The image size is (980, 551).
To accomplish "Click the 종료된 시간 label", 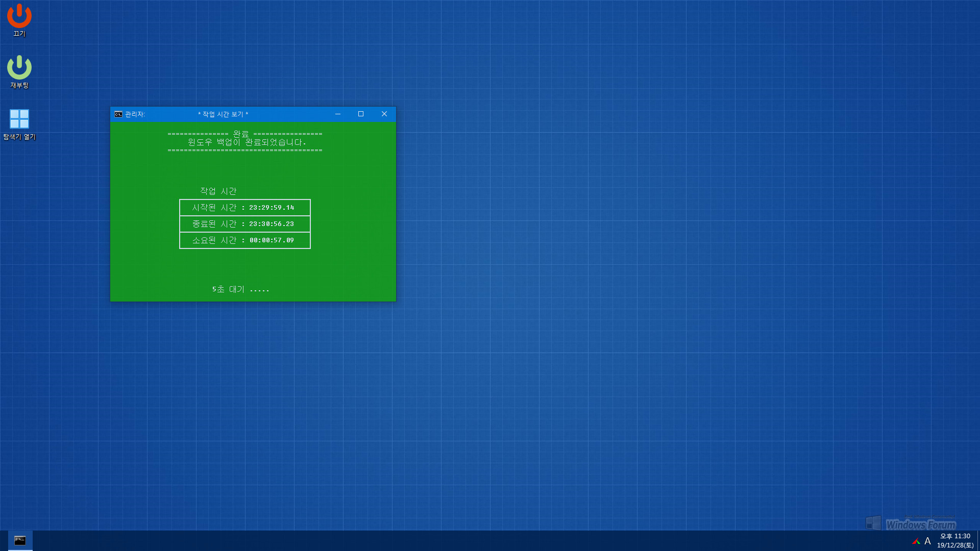I will coord(214,224).
